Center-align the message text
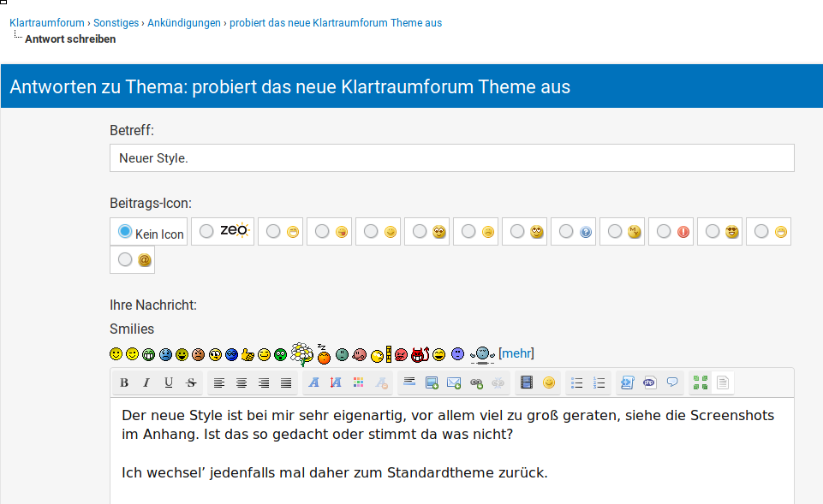 (x=242, y=382)
